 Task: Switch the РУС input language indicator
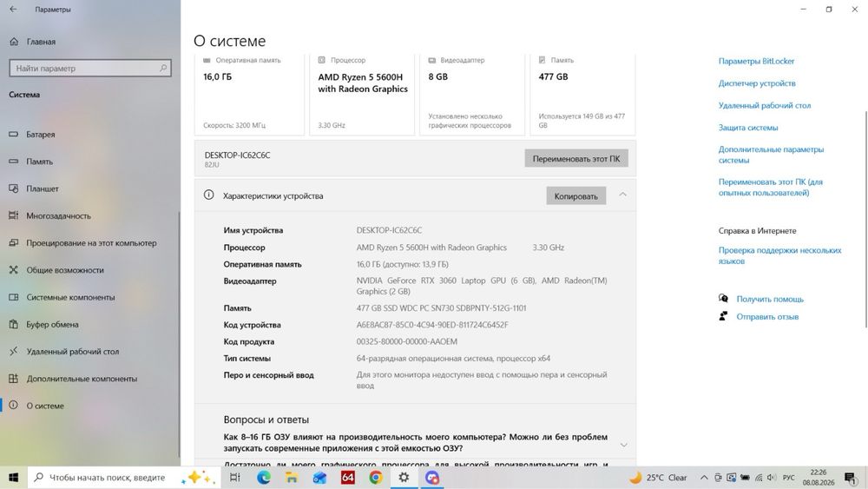[x=789, y=478]
